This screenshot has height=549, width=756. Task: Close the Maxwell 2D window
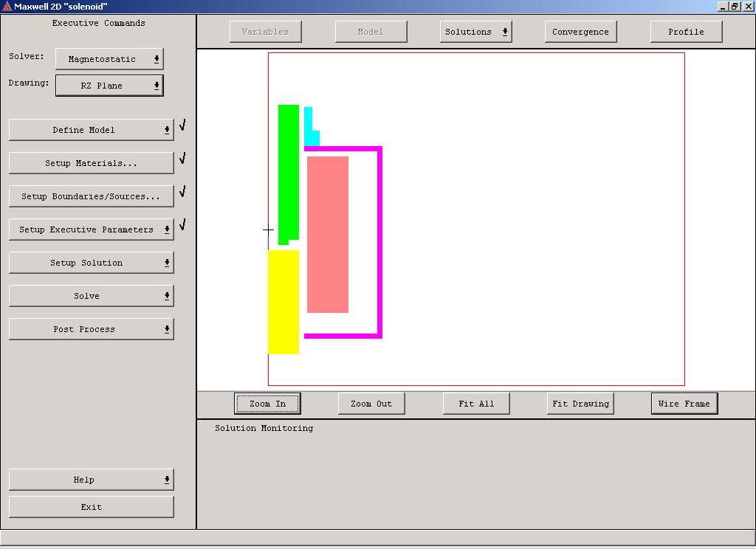click(x=749, y=6)
